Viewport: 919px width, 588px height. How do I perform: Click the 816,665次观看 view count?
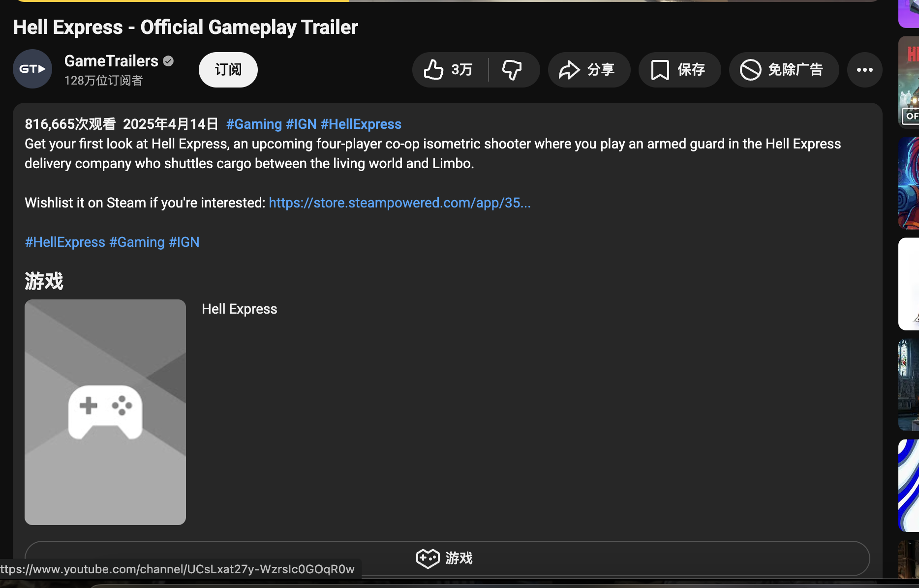click(70, 124)
